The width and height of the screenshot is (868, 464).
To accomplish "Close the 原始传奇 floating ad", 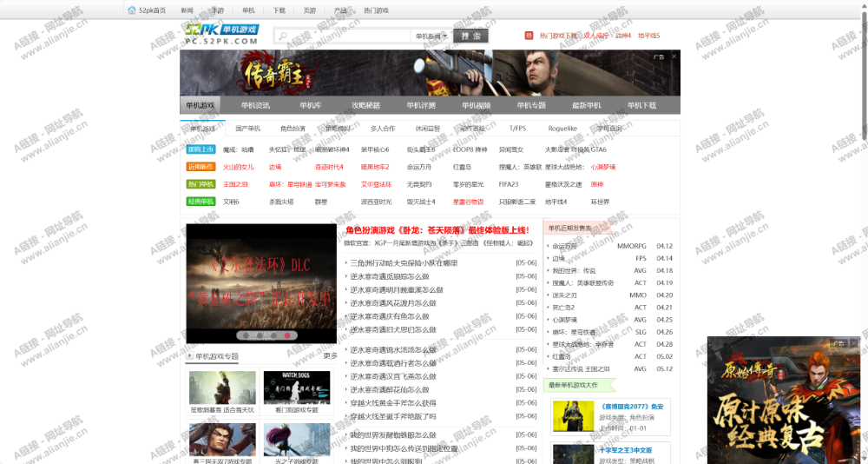I will tap(853, 343).
